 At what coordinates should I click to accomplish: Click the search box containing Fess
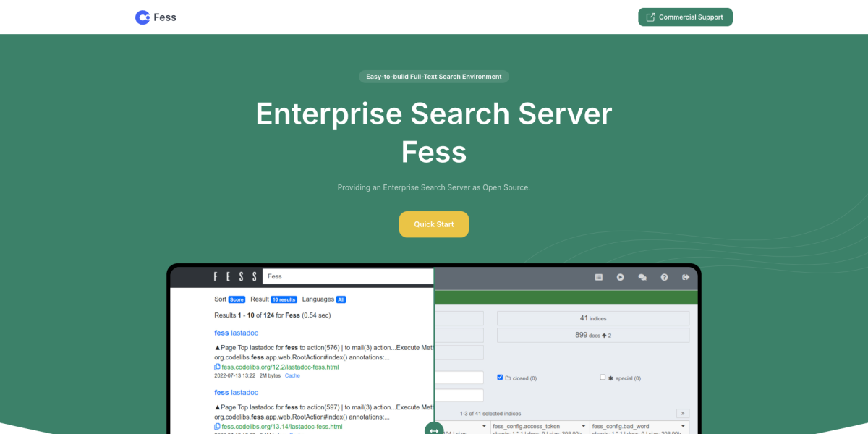point(347,276)
